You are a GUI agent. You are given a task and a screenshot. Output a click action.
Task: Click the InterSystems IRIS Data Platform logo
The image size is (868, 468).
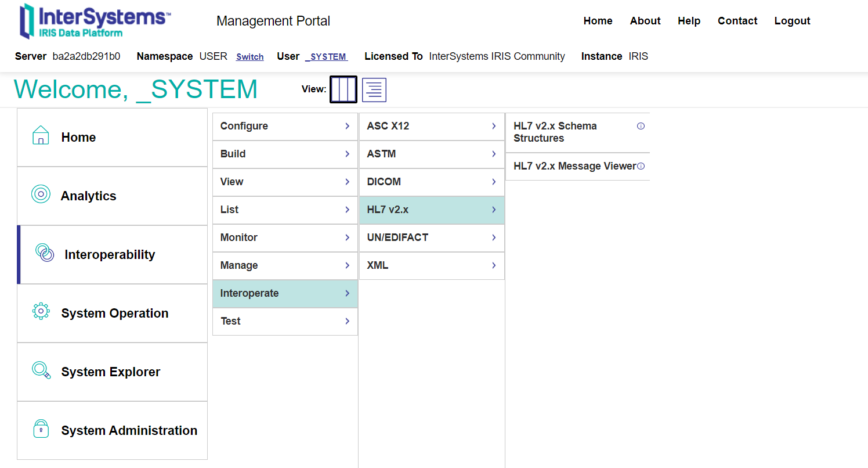tap(95, 21)
